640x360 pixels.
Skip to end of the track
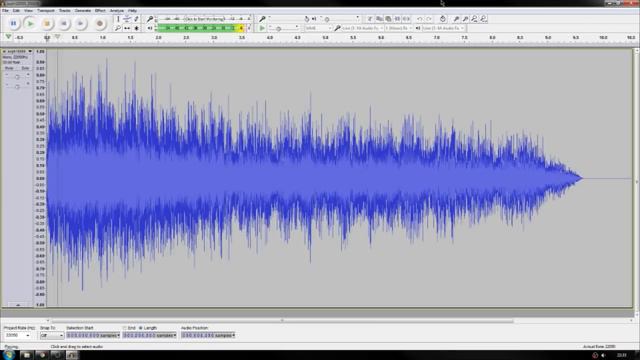click(x=80, y=24)
